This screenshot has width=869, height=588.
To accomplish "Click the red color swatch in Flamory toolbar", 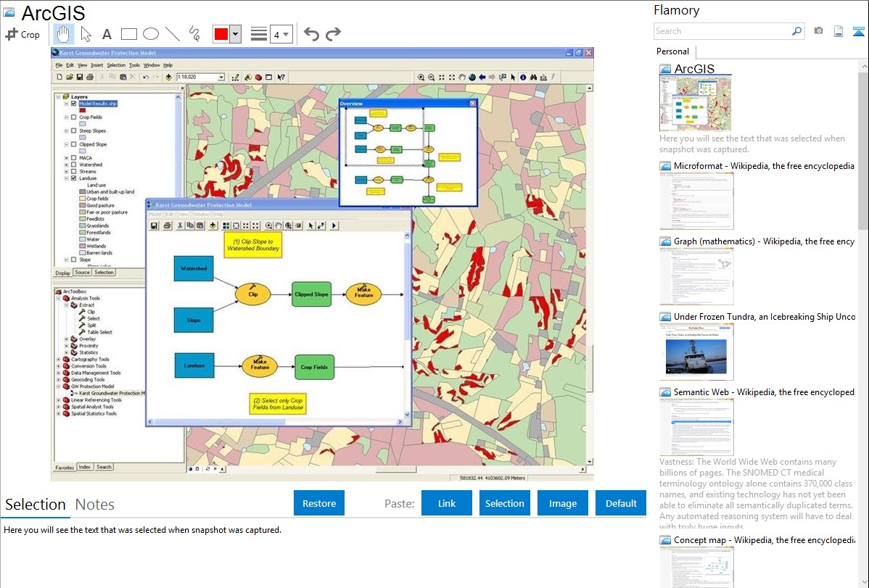I will point(221,34).
